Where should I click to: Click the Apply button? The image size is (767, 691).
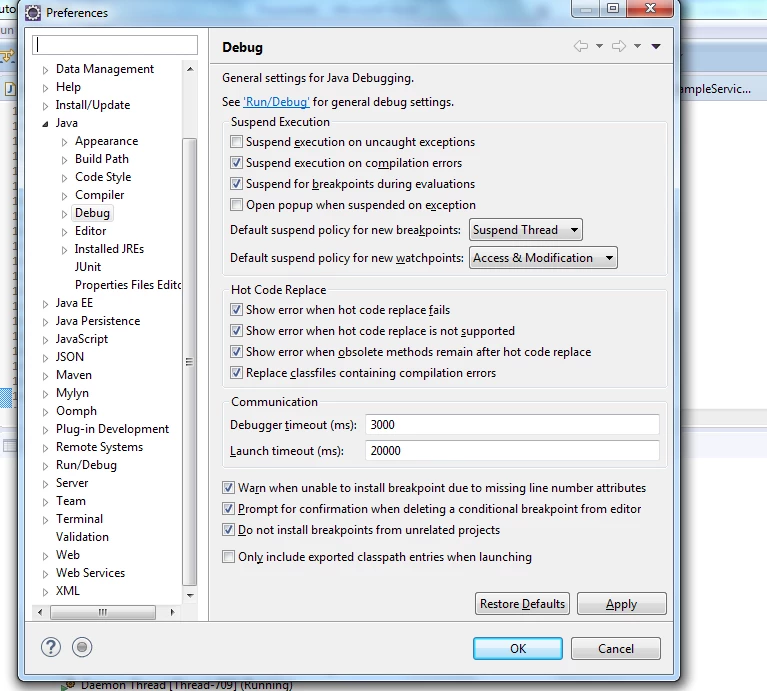click(622, 604)
